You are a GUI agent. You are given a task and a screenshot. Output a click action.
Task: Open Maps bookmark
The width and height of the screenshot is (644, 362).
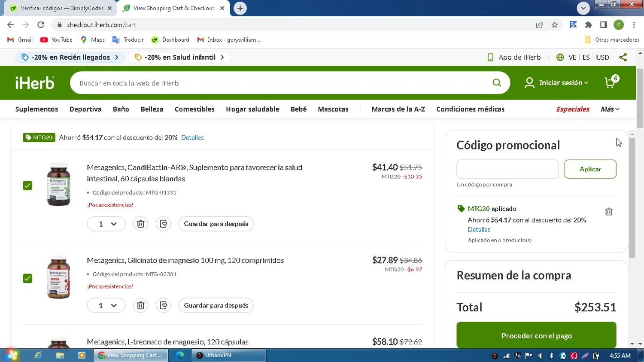point(93,40)
